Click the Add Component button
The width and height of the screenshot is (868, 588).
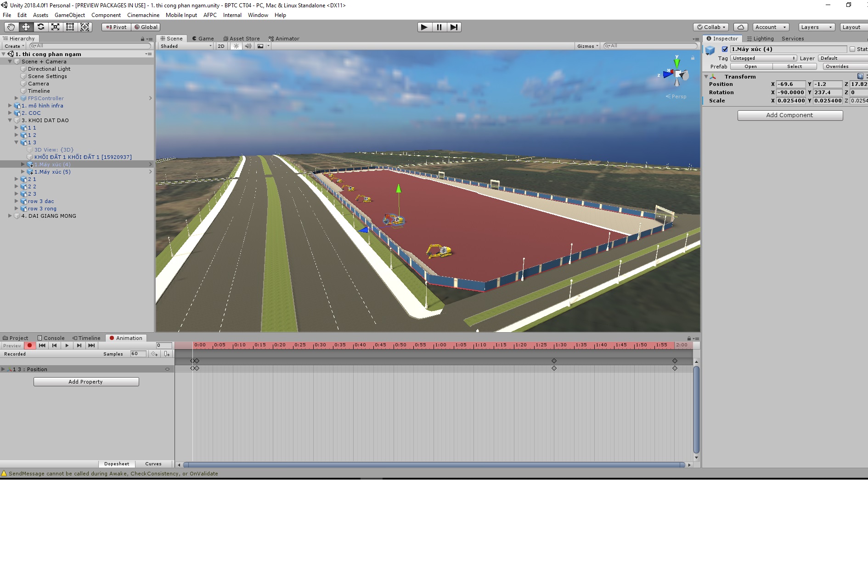[790, 115]
